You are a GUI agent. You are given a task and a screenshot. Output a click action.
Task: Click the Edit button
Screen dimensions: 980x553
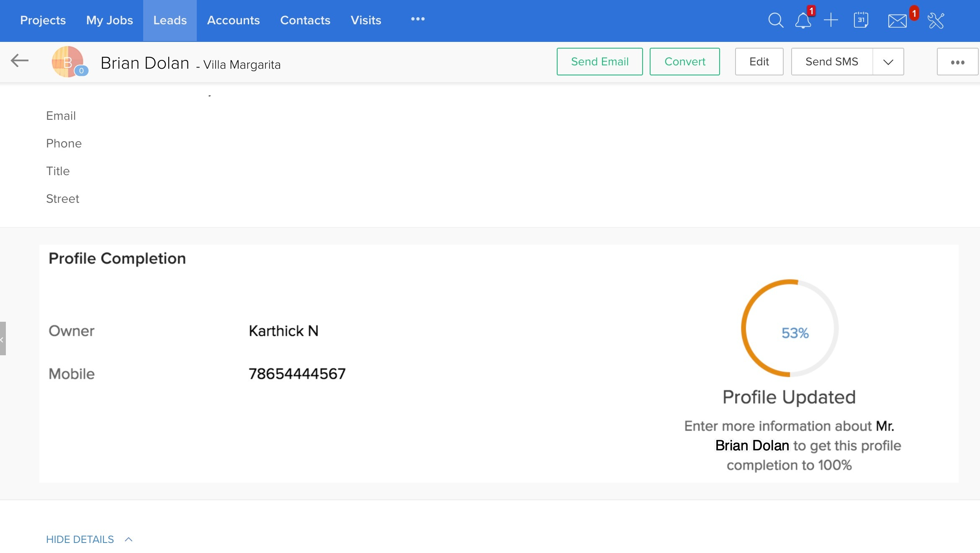759,62
